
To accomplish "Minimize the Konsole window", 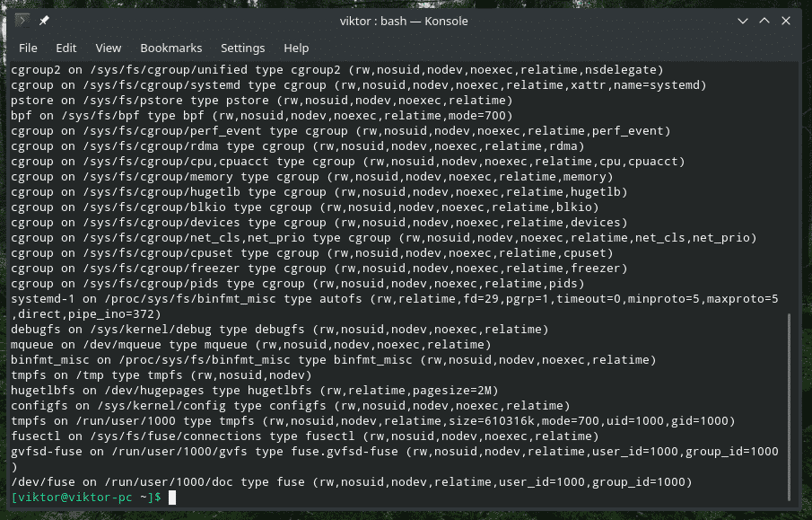I will coord(742,21).
